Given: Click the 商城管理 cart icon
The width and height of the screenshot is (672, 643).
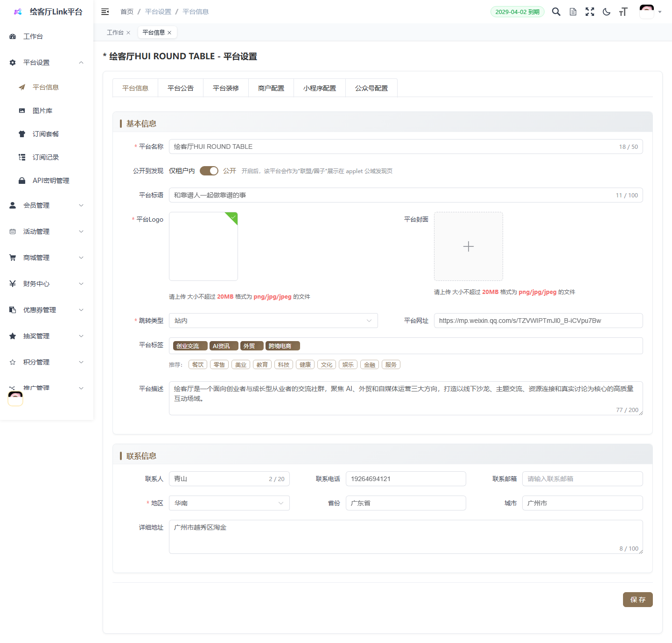Looking at the screenshot, I should tap(13, 258).
